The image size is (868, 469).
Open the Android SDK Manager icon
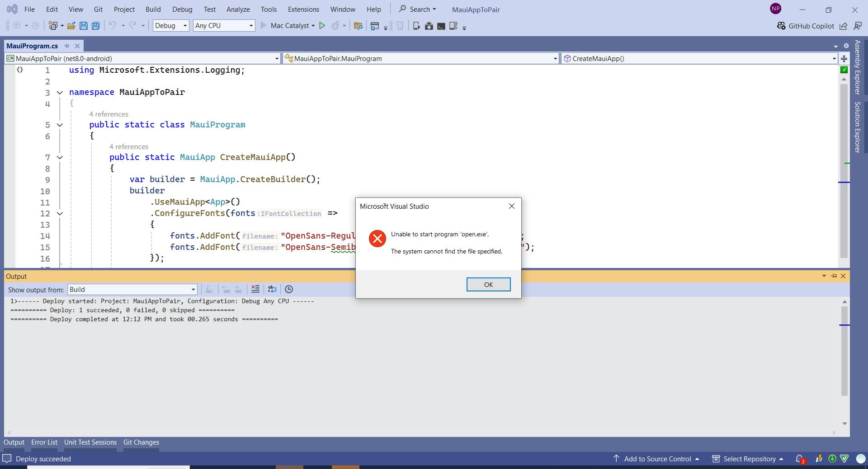(x=429, y=26)
